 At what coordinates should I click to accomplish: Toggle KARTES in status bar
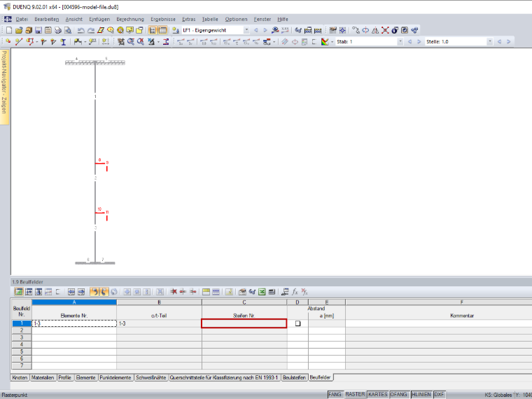pos(377,395)
